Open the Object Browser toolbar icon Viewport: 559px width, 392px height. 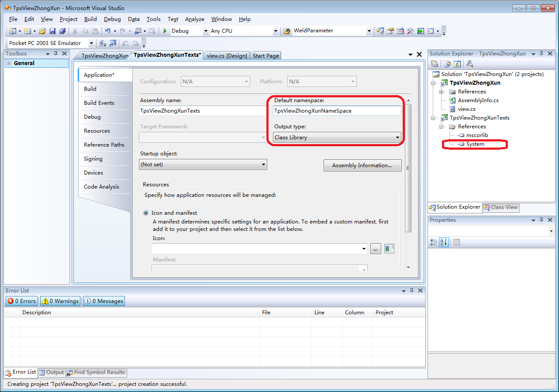pos(400,31)
